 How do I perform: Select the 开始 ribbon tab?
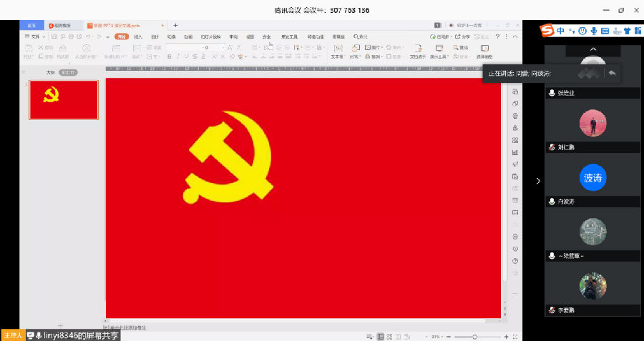(122, 37)
